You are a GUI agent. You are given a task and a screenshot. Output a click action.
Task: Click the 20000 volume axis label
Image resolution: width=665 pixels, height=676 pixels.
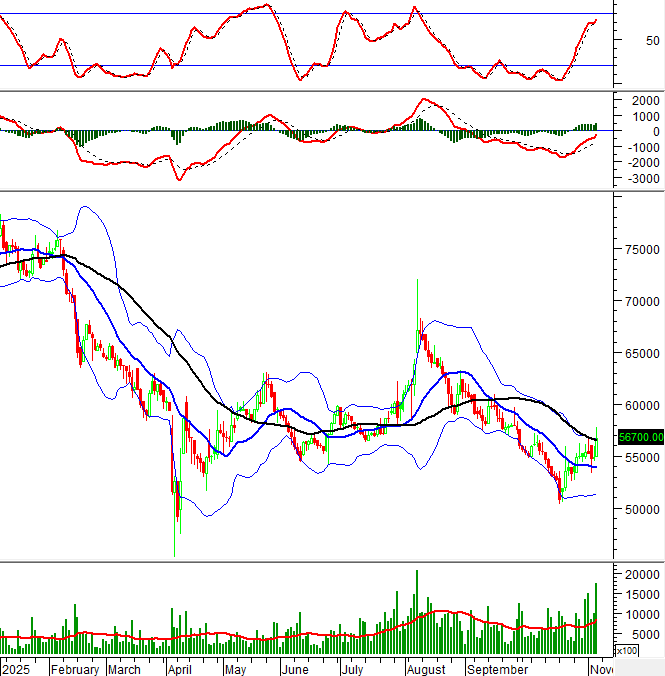(642, 575)
